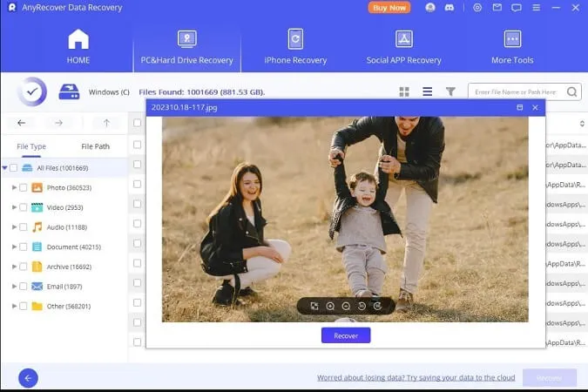This screenshot has width=588, height=392.
Task: Select the All Files (1001669) checkbox
Action: tap(13, 167)
